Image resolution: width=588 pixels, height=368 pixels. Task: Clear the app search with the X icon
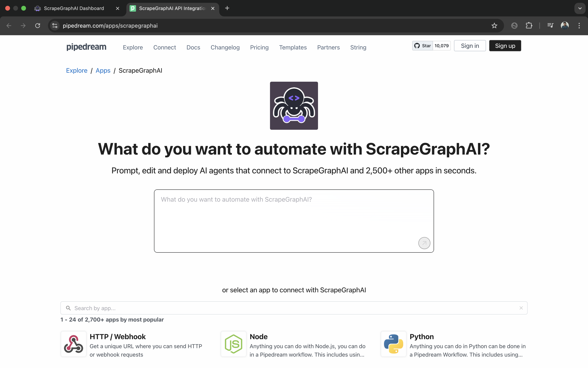click(x=521, y=308)
